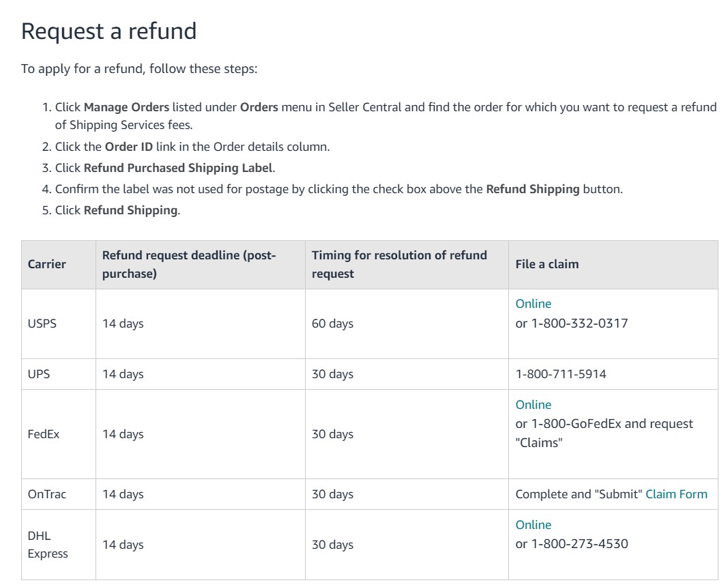
Task: Click the UPS phone number 1-800-711-5914
Action: [561, 374]
